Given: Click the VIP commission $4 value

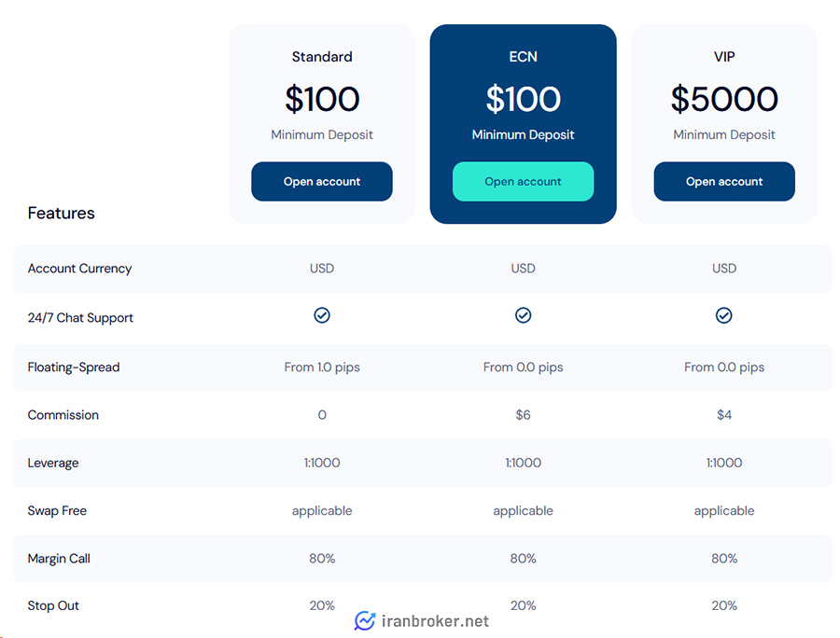Looking at the screenshot, I should [x=724, y=415].
